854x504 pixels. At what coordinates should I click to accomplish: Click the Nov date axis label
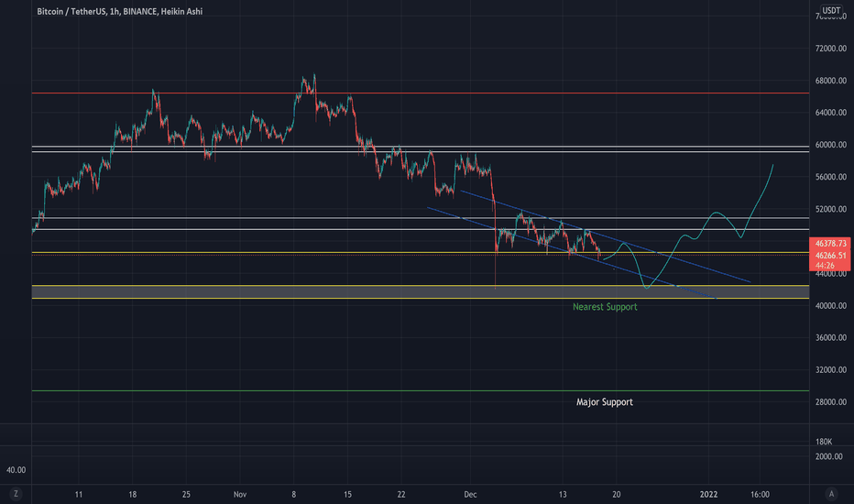(240, 495)
